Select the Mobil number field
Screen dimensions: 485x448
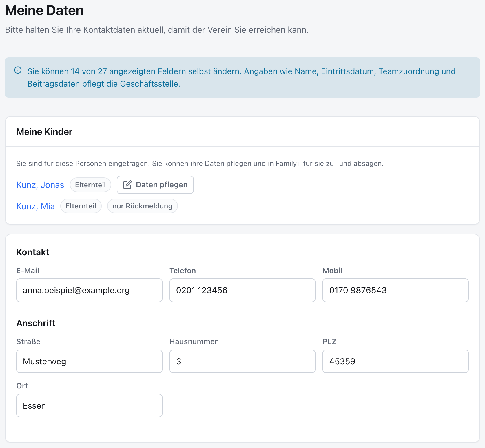tap(395, 290)
